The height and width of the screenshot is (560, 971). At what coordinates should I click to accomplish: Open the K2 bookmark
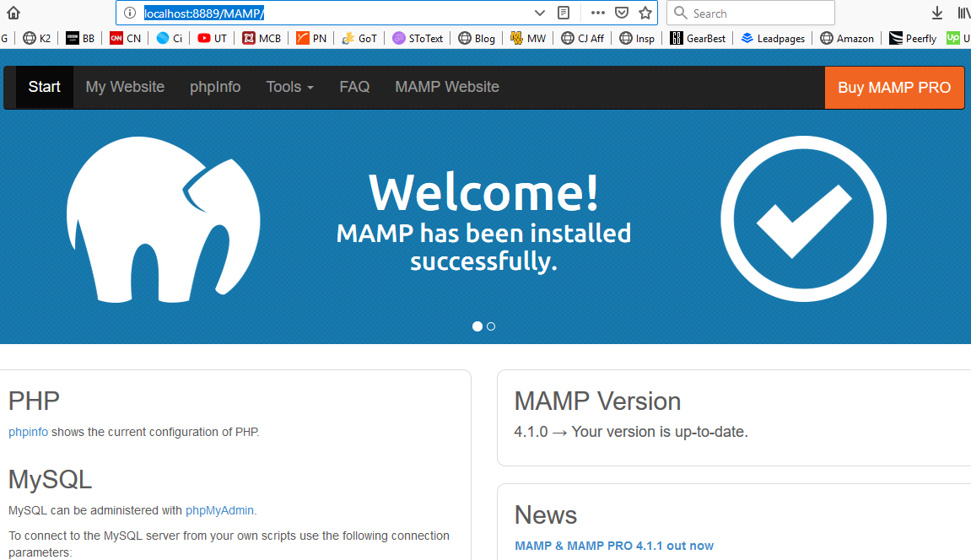point(36,38)
